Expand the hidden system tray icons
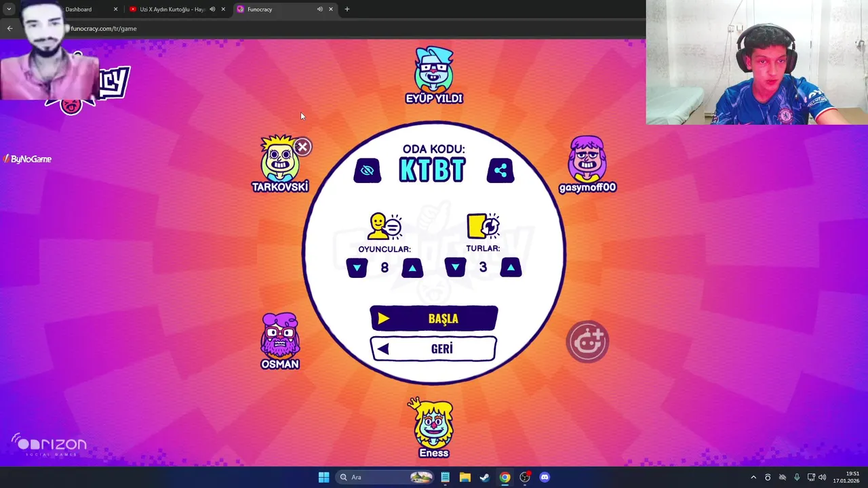Viewport: 868px width, 488px height. tap(753, 477)
